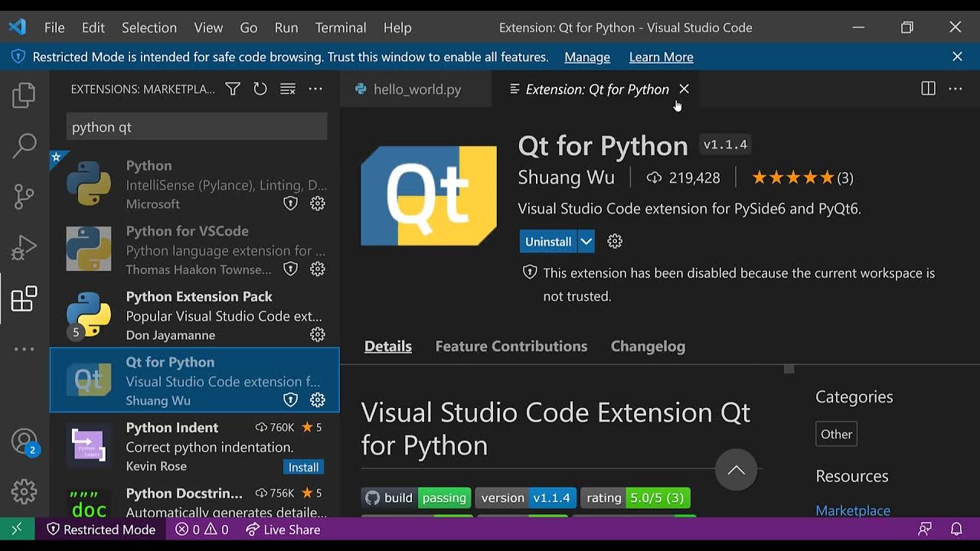Install the Python Indent extension
Screen dimensions: 980x551
(303, 467)
